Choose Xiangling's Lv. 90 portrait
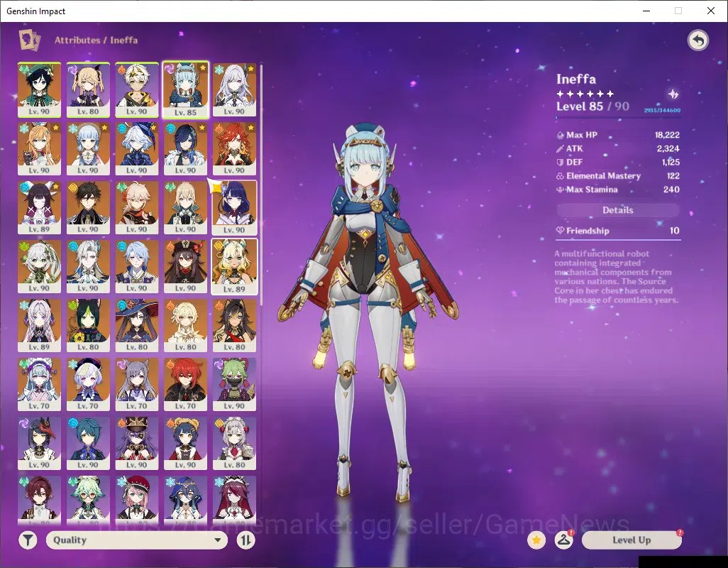The image size is (728, 568). tap(186, 444)
